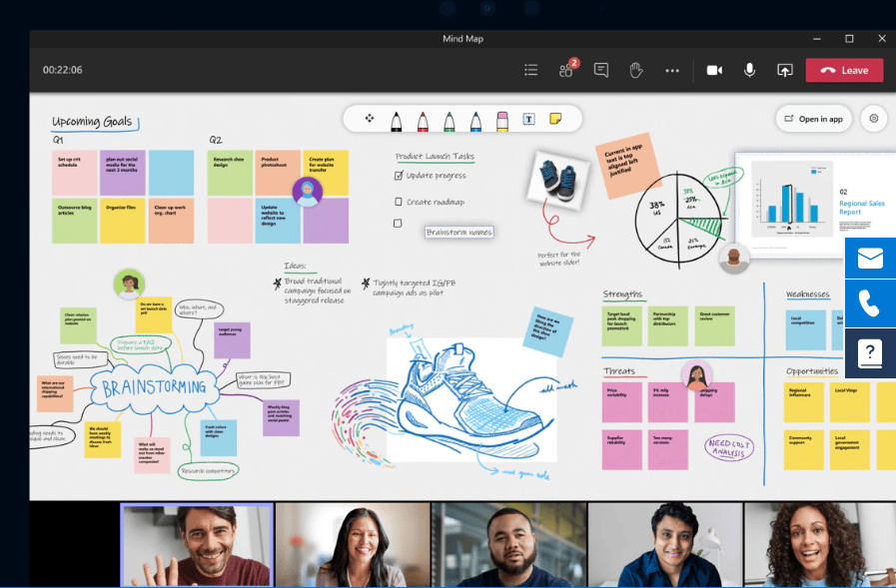
Task: Select the blue-shirted participant's video tile
Action: tap(665, 545)
